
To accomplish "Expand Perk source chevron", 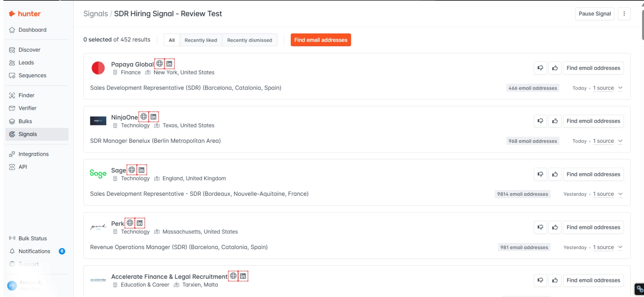I will (x=620, y=247).
